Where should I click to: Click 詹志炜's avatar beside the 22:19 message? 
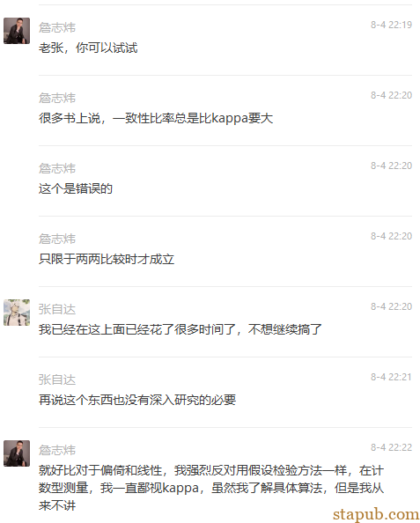pyautogui.click(x=17, y=31)
